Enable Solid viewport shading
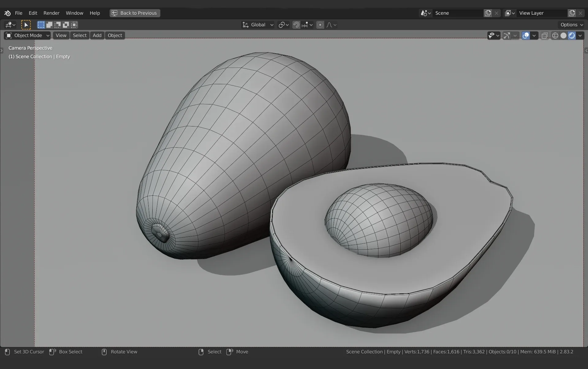 (564, 36)
